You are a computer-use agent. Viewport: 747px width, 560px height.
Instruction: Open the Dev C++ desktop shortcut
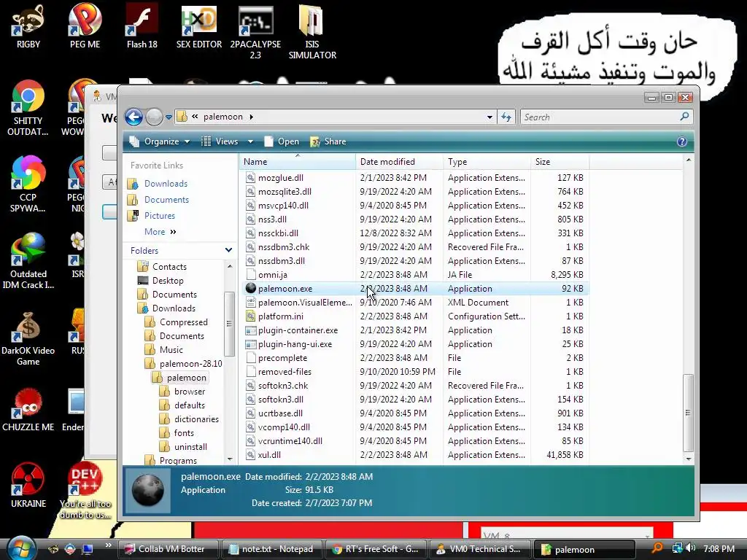coord(85,491)
